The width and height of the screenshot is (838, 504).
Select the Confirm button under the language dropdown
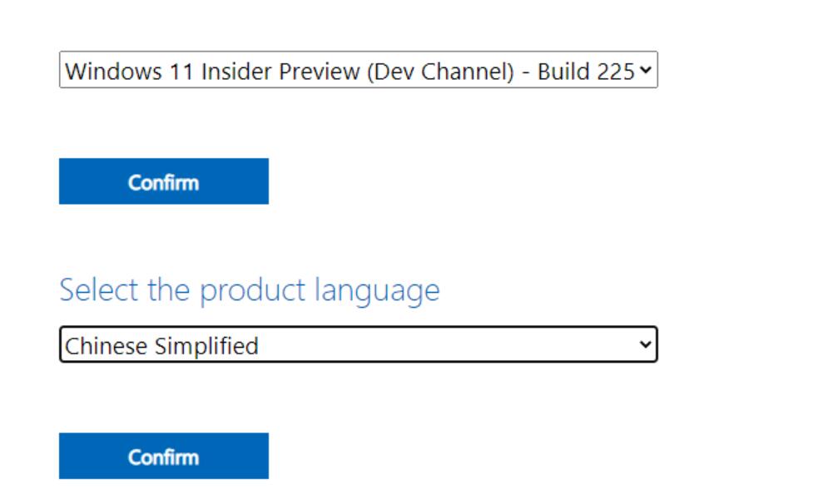164,456
